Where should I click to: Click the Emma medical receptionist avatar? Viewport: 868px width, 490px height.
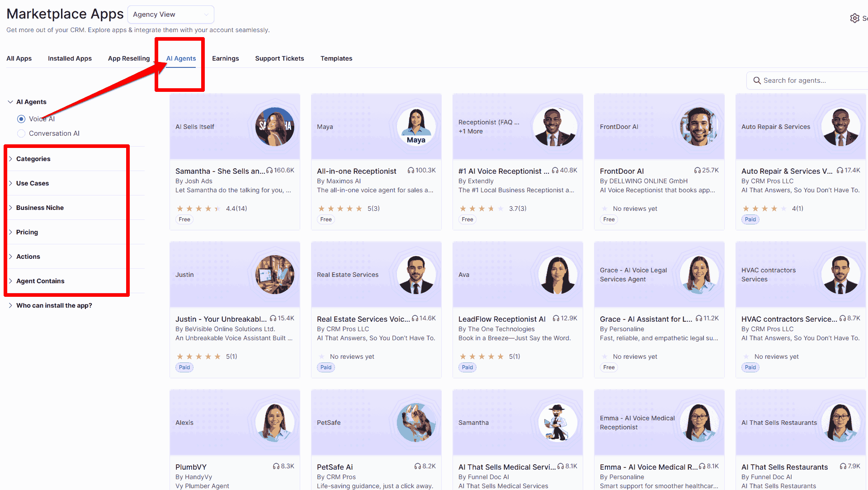tap(699, 423)
